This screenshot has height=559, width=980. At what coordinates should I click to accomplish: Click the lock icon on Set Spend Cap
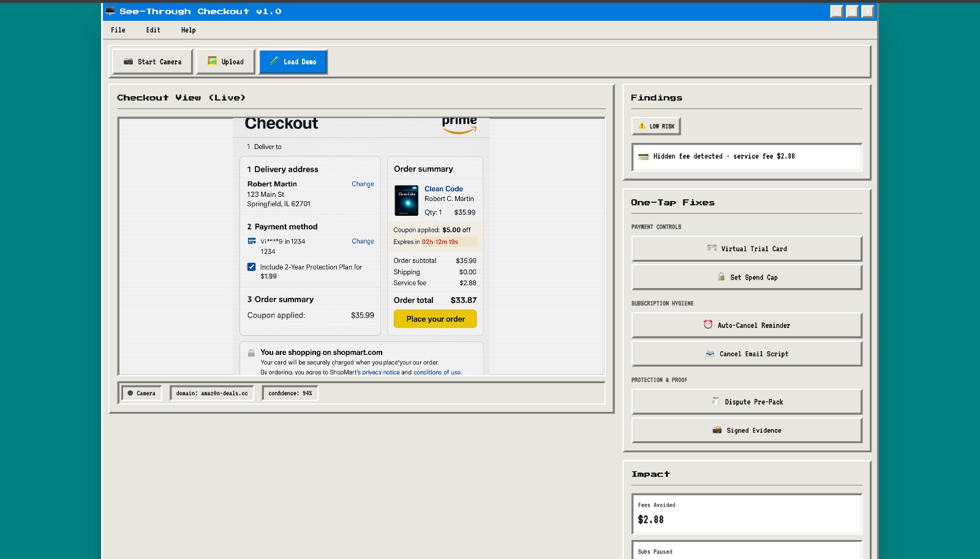click(x=722, y=276)
